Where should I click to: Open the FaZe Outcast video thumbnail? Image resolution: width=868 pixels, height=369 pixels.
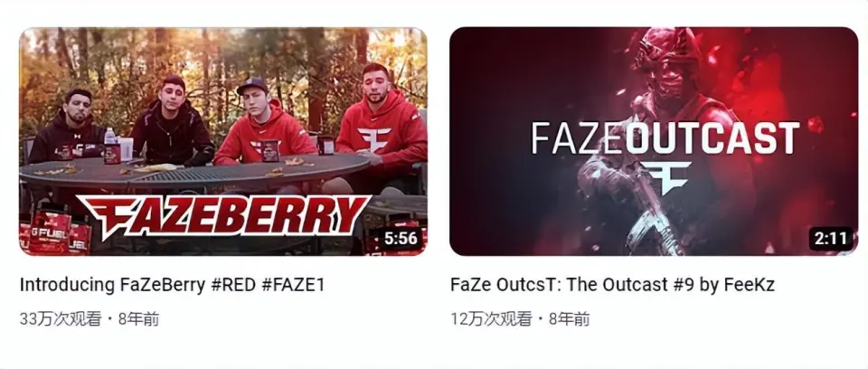click(x=654, y=141)
